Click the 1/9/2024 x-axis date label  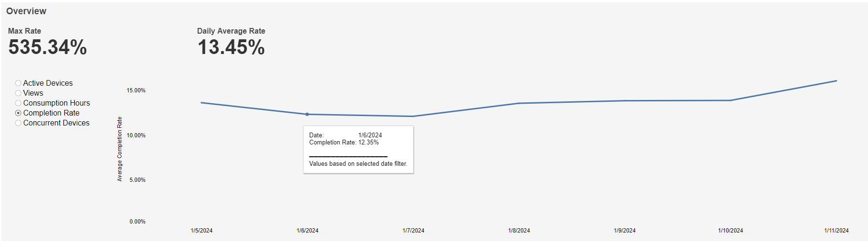pyautogui.click(x=625, y=231)
